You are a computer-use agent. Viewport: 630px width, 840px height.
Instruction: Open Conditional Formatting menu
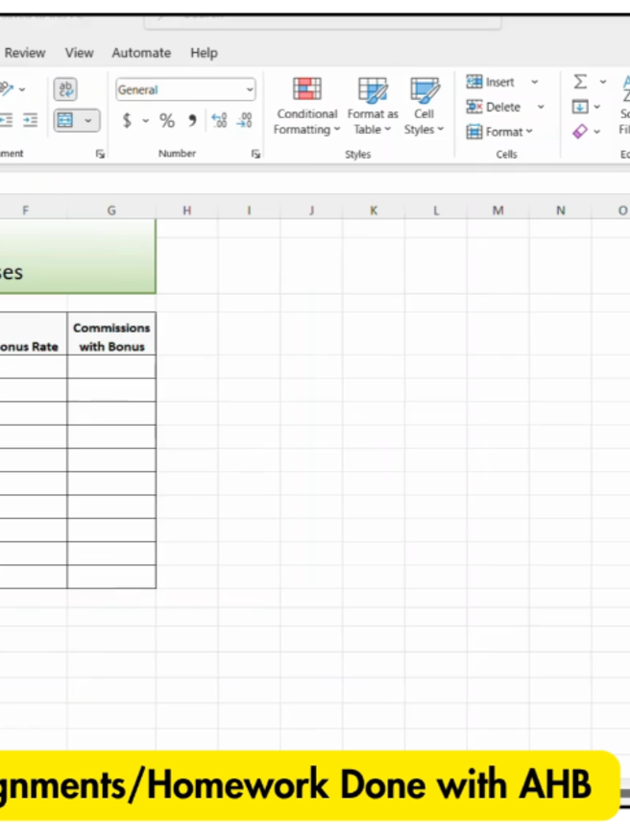pos(306,107)
